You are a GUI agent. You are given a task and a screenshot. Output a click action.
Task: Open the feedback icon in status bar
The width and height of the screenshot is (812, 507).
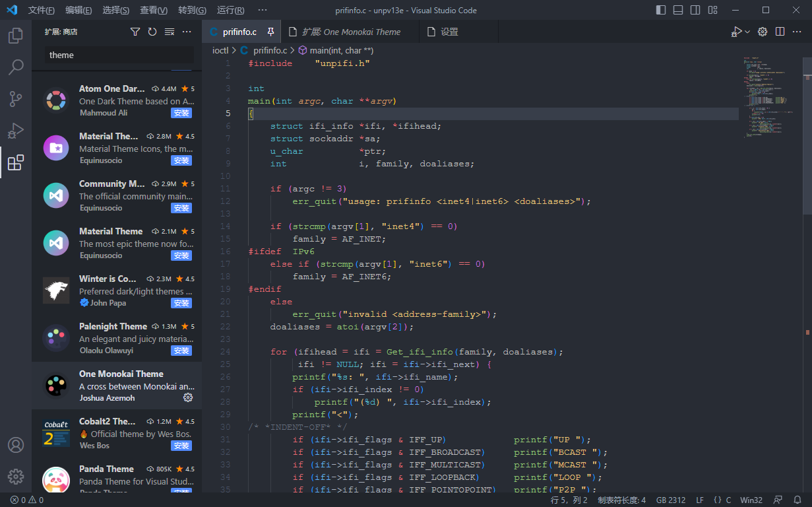click(x=778, y=500)
